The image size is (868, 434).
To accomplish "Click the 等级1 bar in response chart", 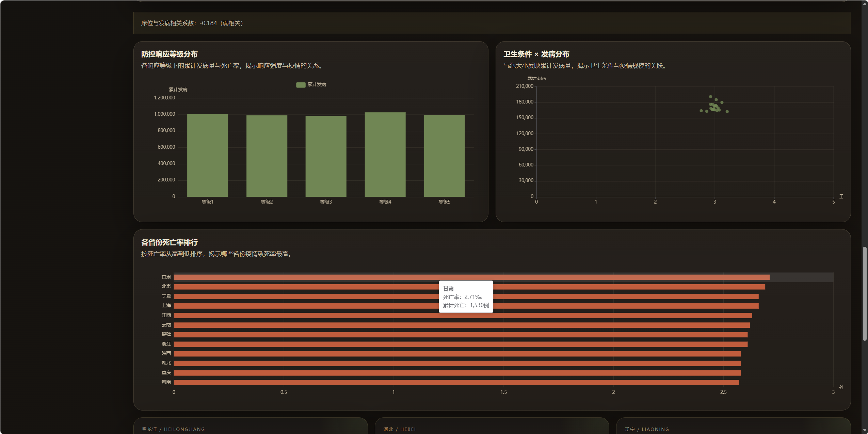I will click(207, 155).
